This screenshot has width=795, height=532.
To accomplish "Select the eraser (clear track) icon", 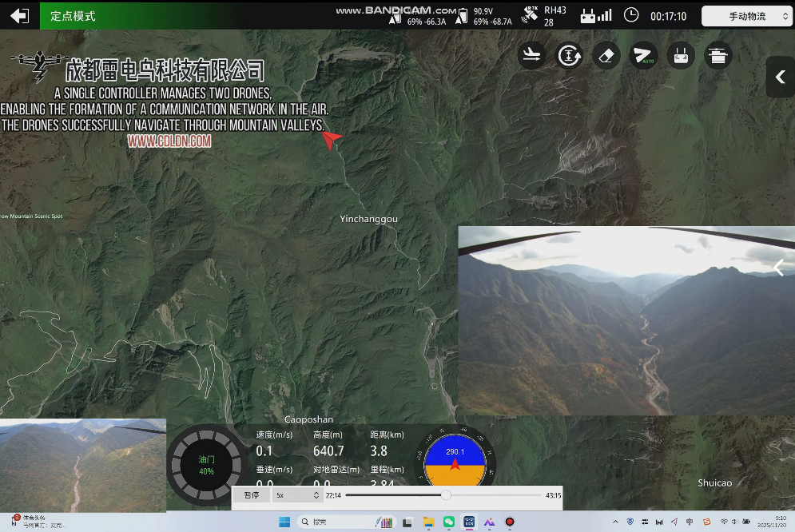I will (606, 55).
